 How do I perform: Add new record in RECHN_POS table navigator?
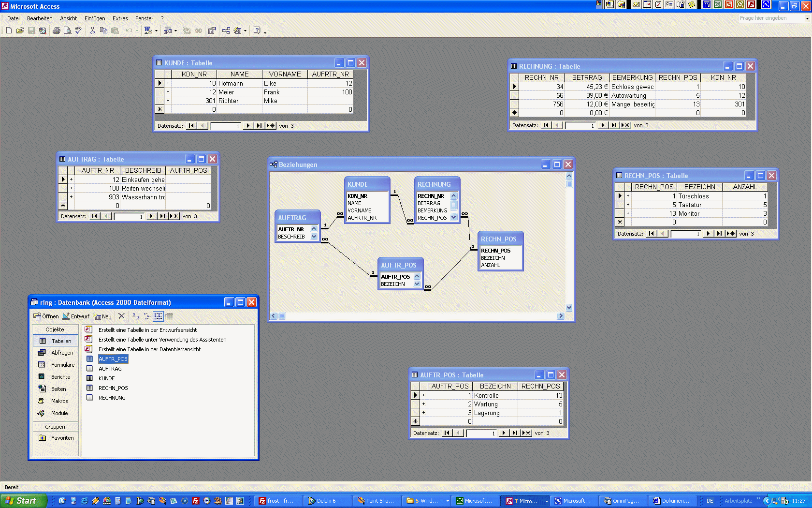pos(731,234)
